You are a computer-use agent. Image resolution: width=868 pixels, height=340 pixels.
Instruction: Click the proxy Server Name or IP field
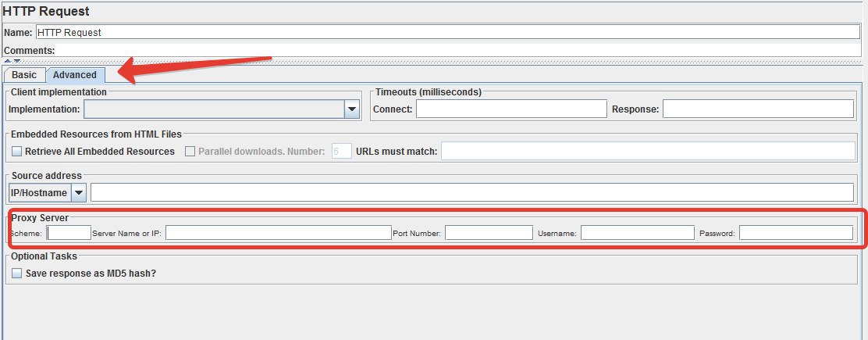[x=279, y=233]
